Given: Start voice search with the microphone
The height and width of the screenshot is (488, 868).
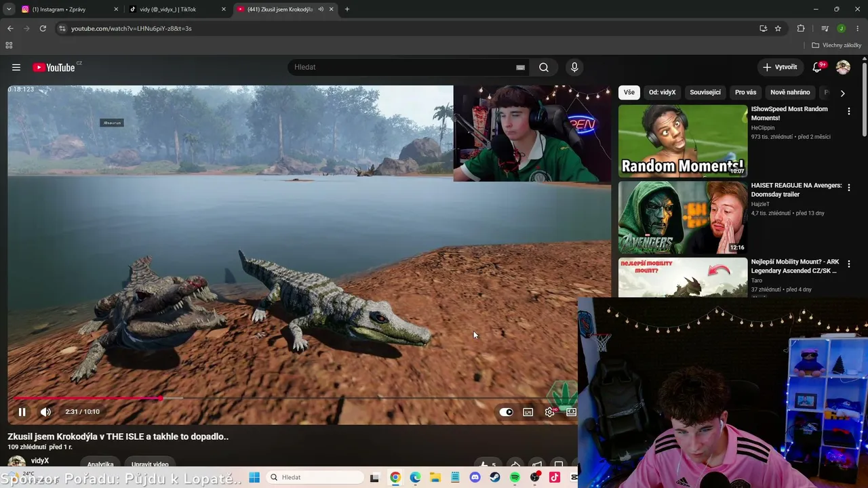Looking at the screenshot, I should 574,67.
